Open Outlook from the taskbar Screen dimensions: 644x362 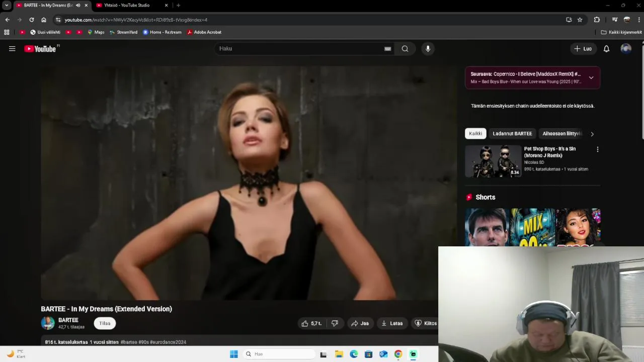coord(383,354)
